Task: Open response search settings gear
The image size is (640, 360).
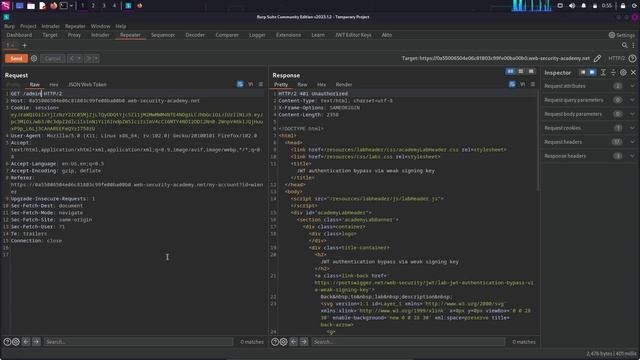Action: (x=284, y=342)
